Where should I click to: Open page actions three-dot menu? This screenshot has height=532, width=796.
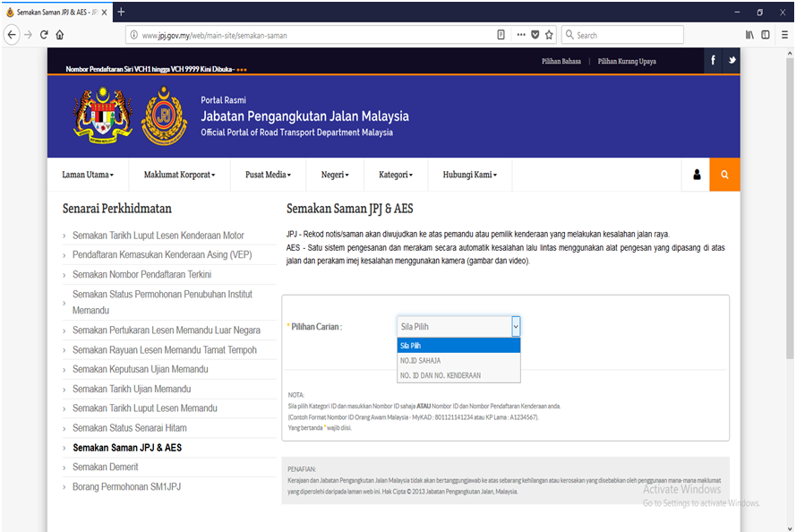[521, 35]
